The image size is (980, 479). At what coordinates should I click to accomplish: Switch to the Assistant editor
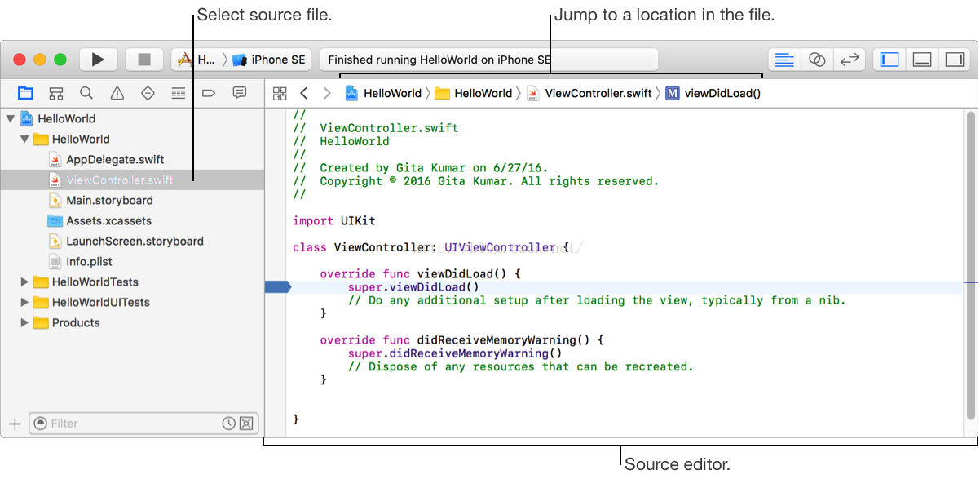[817, 60]
